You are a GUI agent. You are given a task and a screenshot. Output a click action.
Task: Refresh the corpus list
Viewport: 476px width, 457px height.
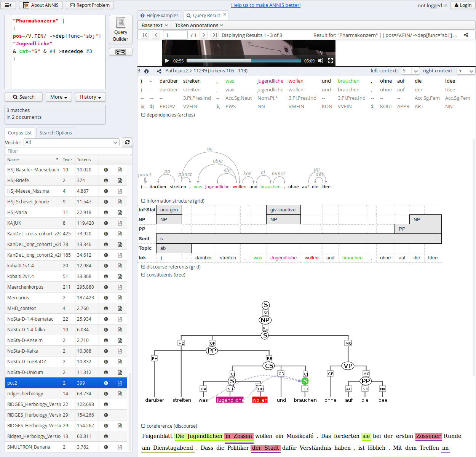point(127,142)
